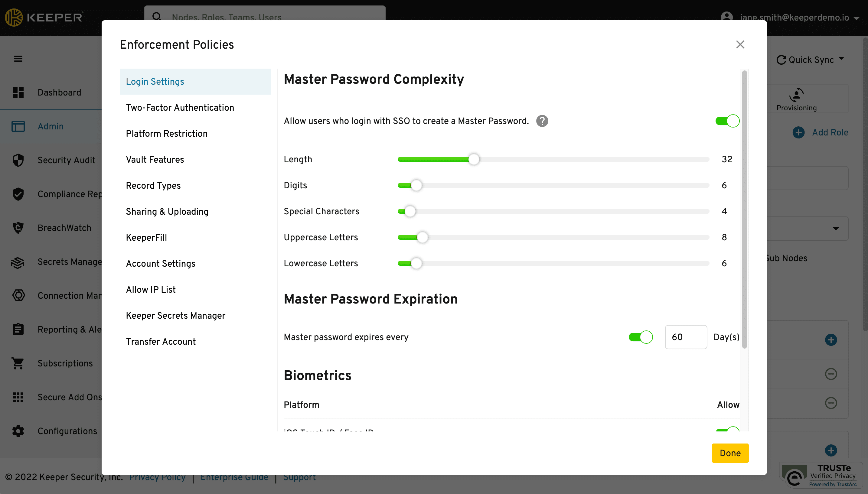Click the Compliance Reports checkmark shield icon
The height and width of the screenshot is (494, 868).
(18, 194)
